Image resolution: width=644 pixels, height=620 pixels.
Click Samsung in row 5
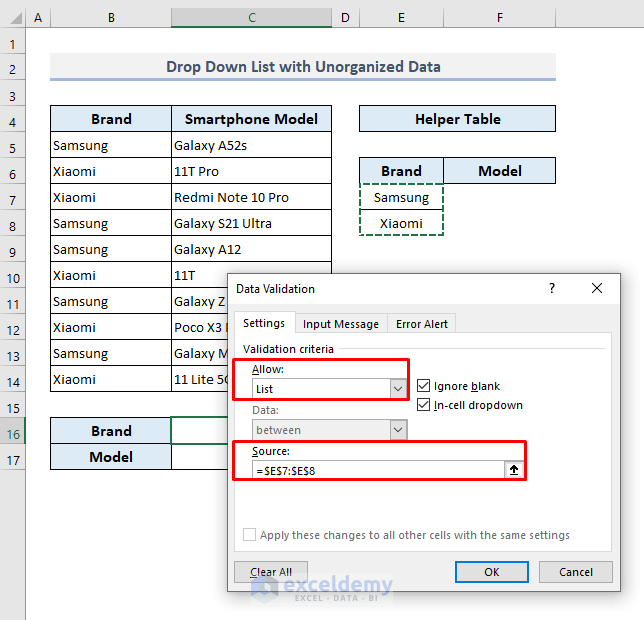[x=111, y=145]
